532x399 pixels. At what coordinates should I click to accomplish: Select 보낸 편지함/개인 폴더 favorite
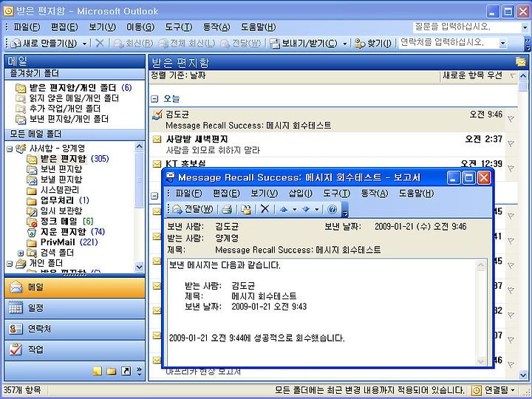62,119
